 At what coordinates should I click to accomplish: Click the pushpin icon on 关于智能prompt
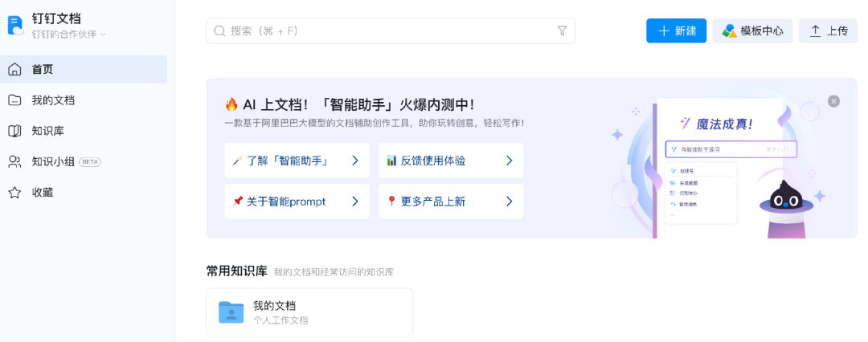tap(237, 202)
